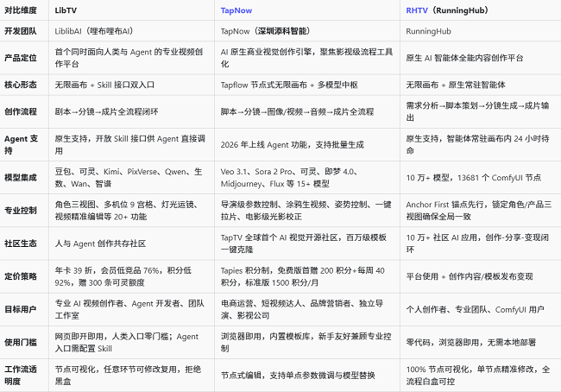
Task: Open the RHTV link in header
Action: (417, 10)
